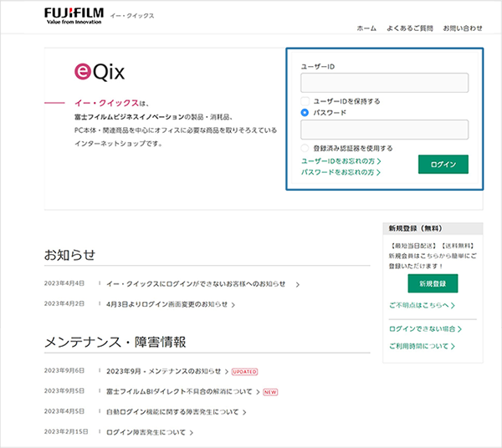
Task: Open the ホーム menu item
Action: [x=366, y=28]
